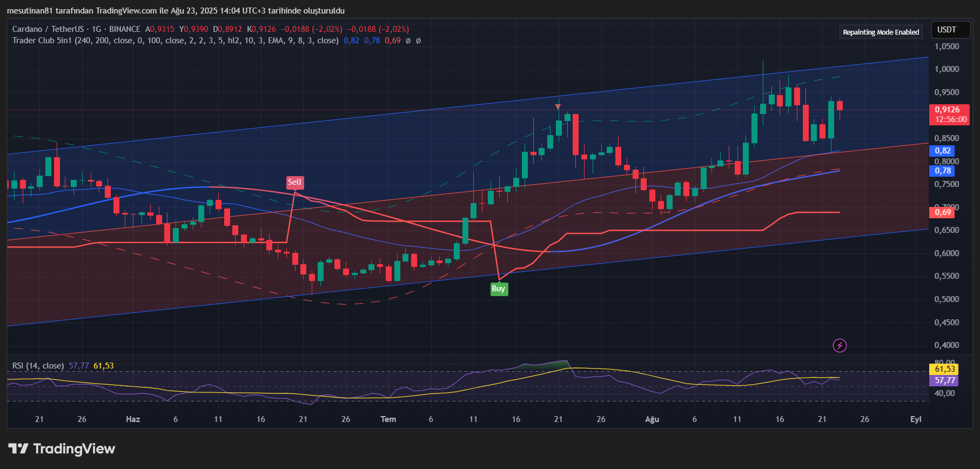Click the red Sell signal label

[294, 182]
